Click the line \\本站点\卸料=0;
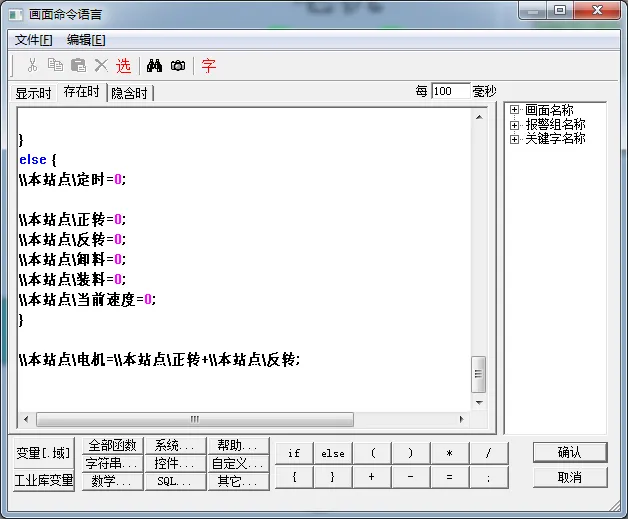628x519 pixels. [72, 259]
